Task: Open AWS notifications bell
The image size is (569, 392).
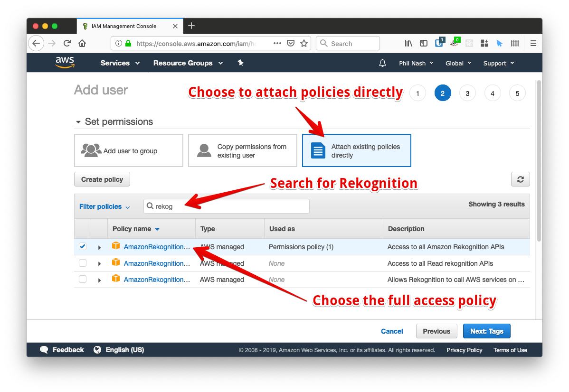Action: pos(382,63)
